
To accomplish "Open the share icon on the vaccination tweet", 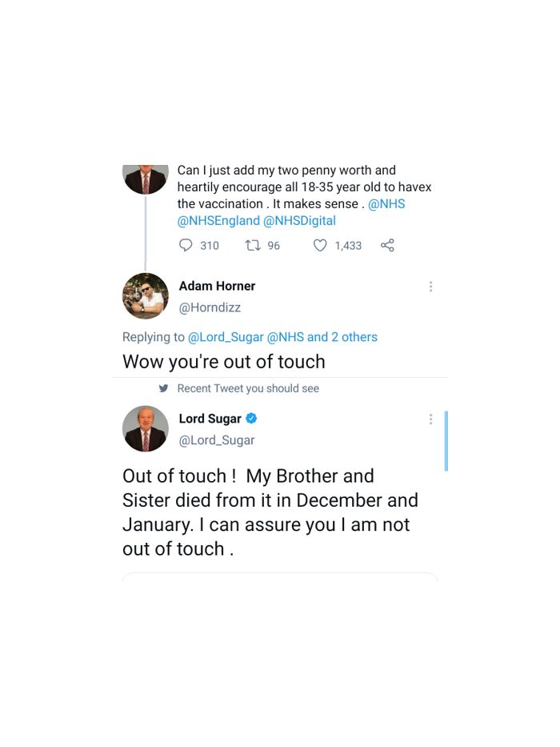I will pyautogui.click(x=387, y=246).
